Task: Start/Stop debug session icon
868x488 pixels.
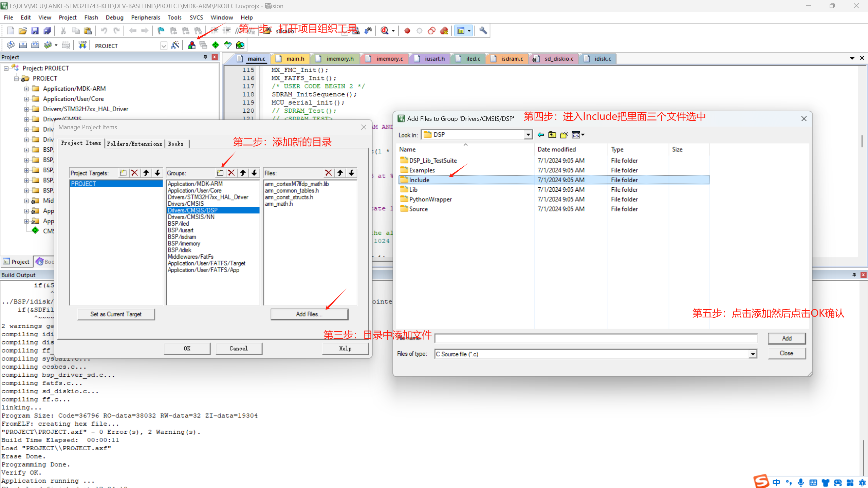Action: (x=385, y=31)
